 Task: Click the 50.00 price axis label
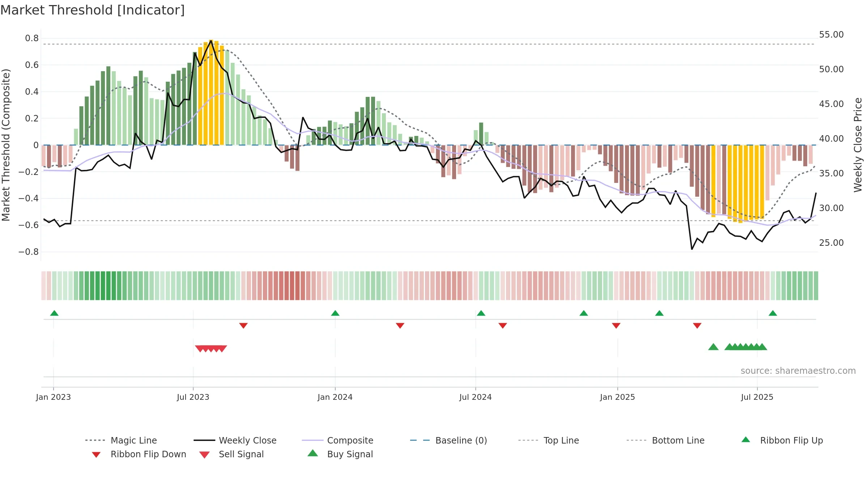(x=831, y=69)
